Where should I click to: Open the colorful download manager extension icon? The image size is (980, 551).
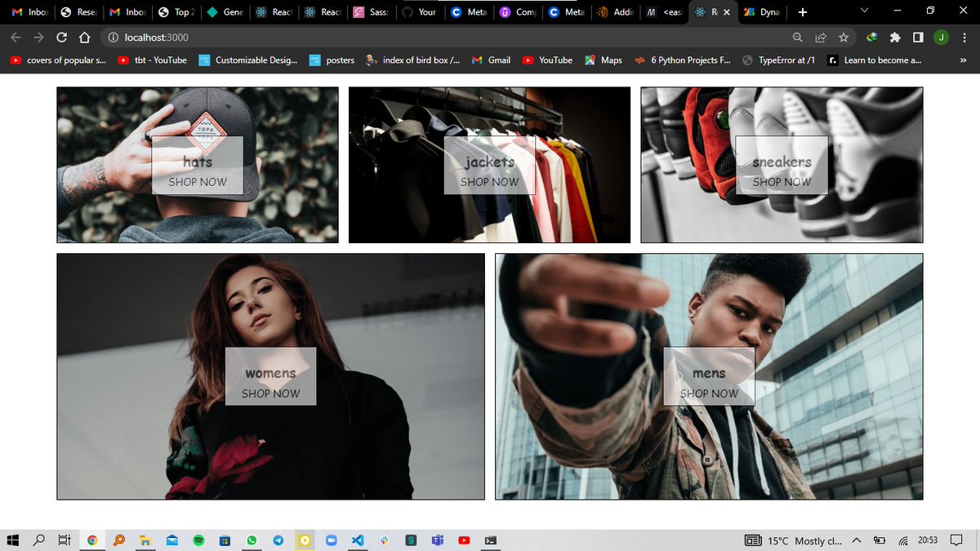click(x=872, y=37)
